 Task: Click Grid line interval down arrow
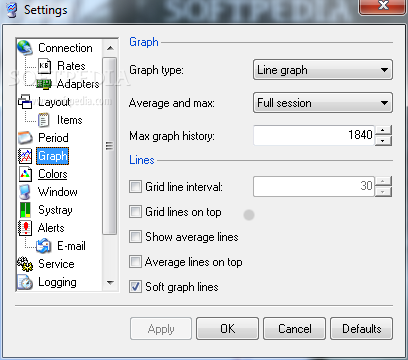383,192
